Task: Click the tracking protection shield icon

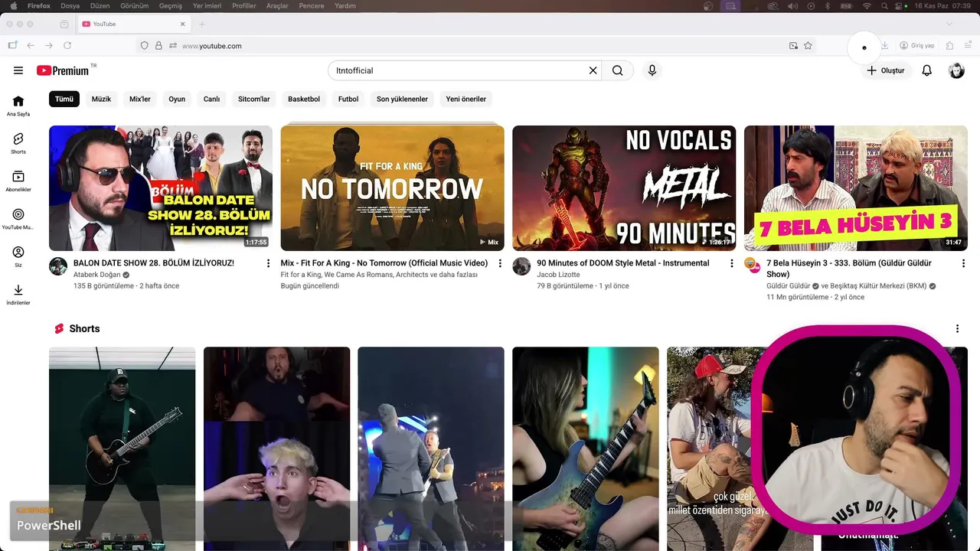Action: point(144,46)
